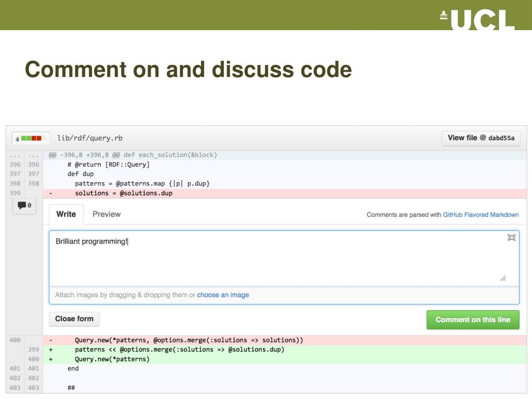This screenshot has width=532, height=399.
Task: Select the deleted line solutions = @solutions.dup
Action: coord(124,193)
